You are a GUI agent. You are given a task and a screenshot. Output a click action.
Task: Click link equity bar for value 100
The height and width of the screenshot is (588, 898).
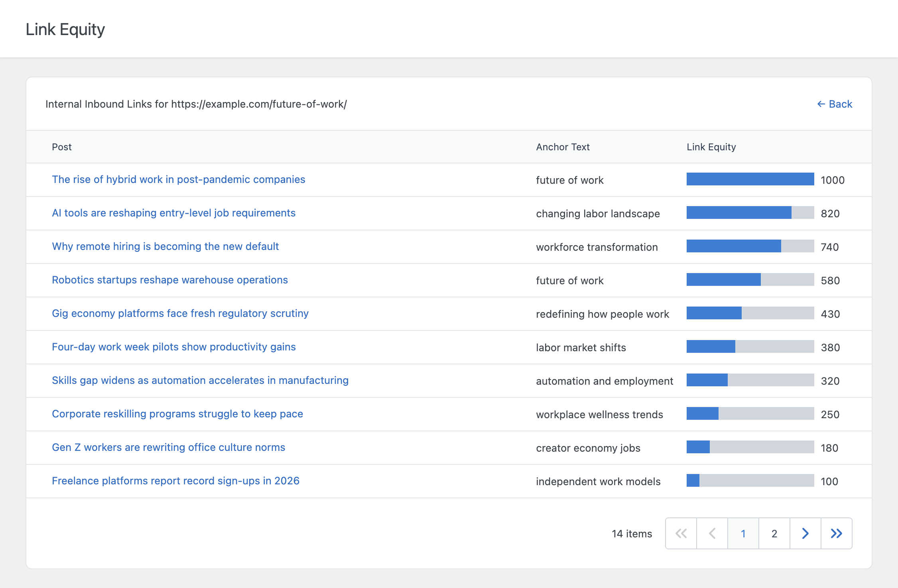[750, 480]
